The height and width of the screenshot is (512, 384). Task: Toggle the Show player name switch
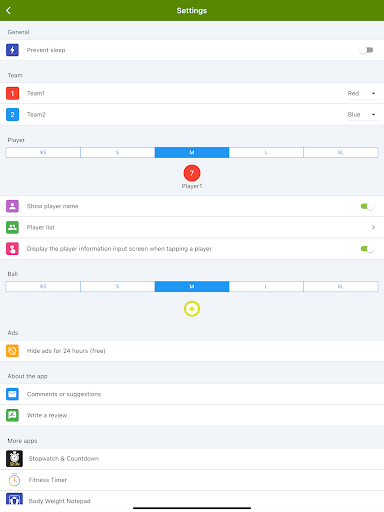pyautogui.click(x=367, y=206)
